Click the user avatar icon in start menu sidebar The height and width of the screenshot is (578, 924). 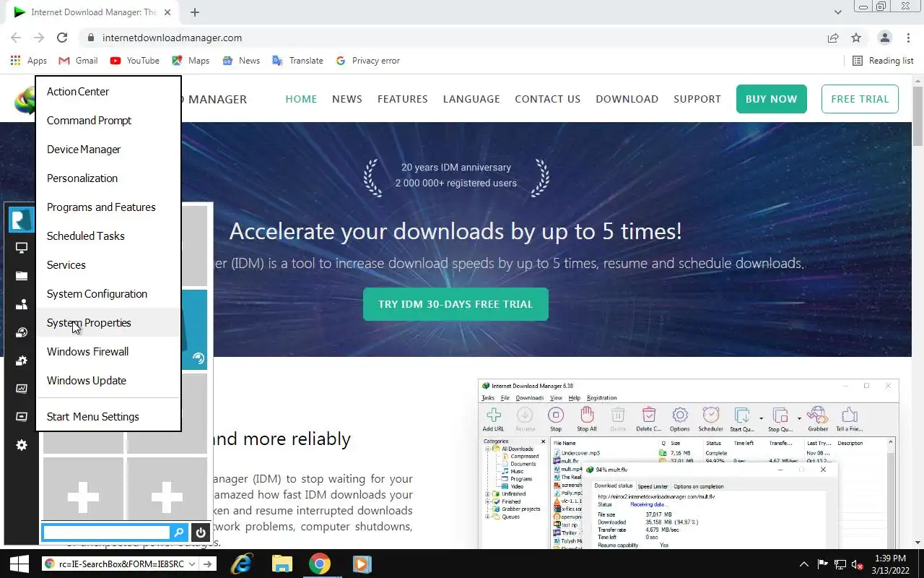click(22, 219)
